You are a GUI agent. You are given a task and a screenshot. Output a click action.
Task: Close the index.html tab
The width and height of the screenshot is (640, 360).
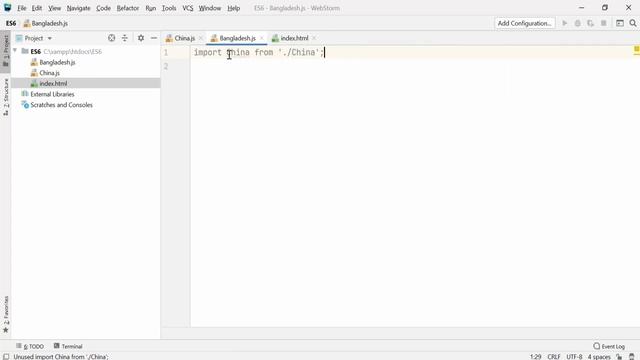314,38
